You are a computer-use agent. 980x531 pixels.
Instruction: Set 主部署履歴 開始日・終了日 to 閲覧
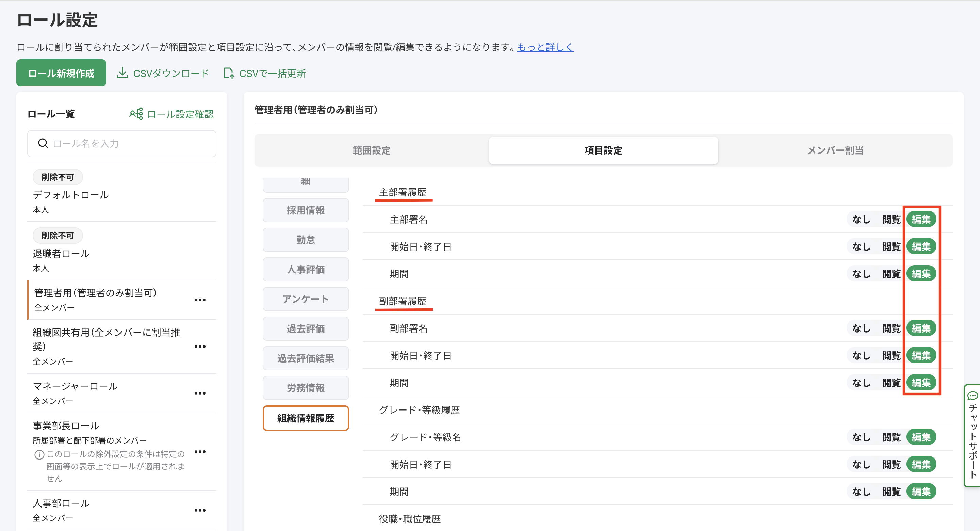click(892, 247)
